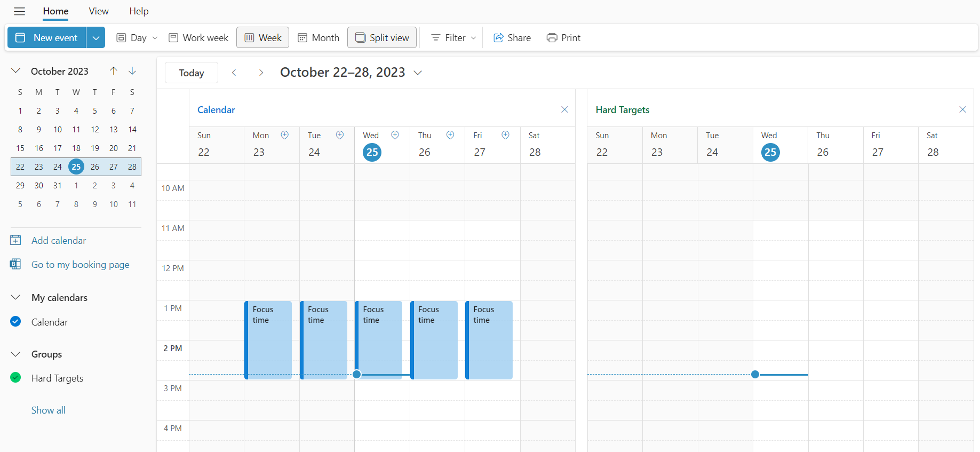Go to previous week with left arrow

point(234,73)
